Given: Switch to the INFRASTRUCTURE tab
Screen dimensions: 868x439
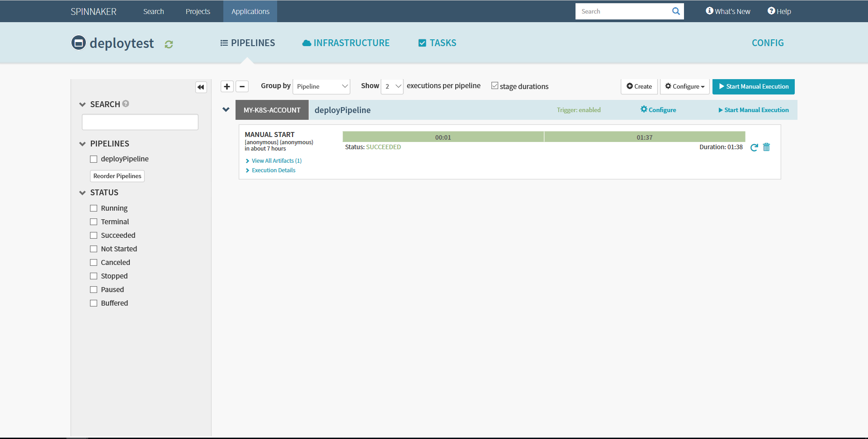Looking at the screenshot, I should [x=346, y=43].
